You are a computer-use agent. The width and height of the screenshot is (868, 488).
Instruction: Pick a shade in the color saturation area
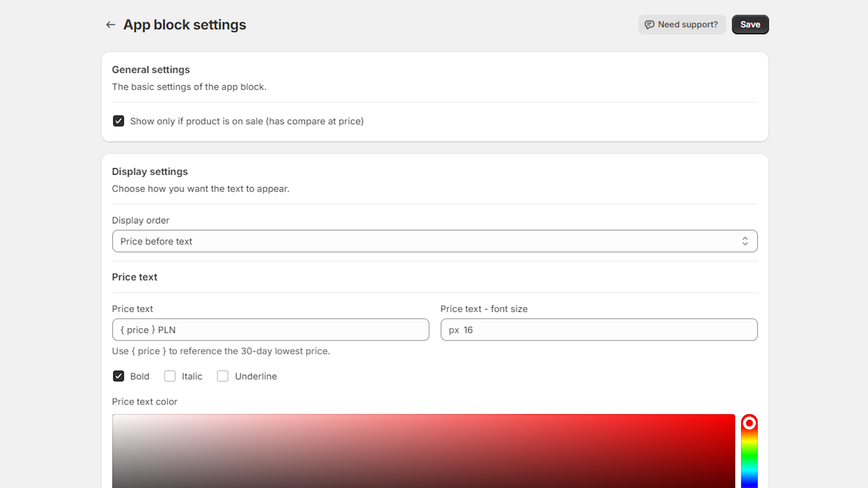click(423, 451)
